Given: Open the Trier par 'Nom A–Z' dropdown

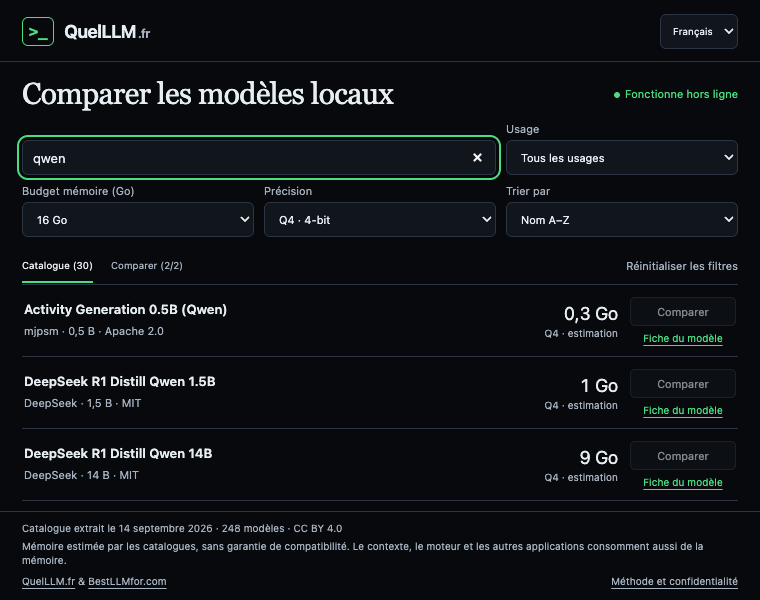Looking at the screenshot, I should pyautogui.click(x=622, y=220).
